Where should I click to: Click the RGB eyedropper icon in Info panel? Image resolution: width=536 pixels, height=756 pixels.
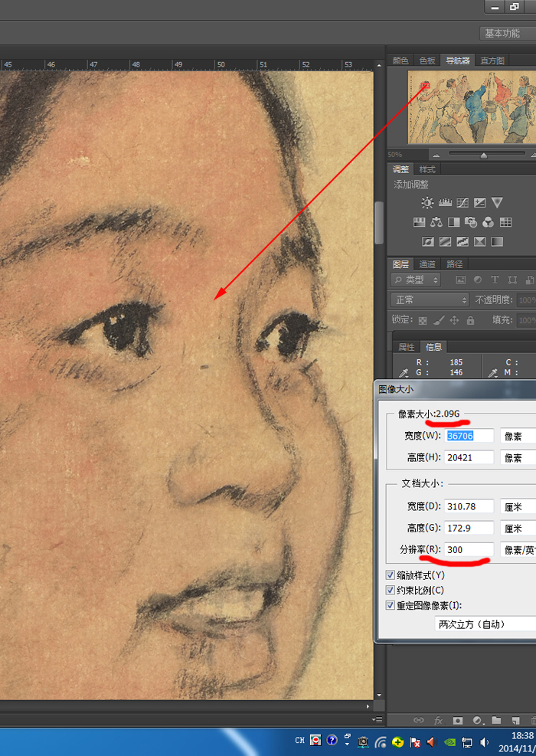pyautogui.click(x=404, y=373)
